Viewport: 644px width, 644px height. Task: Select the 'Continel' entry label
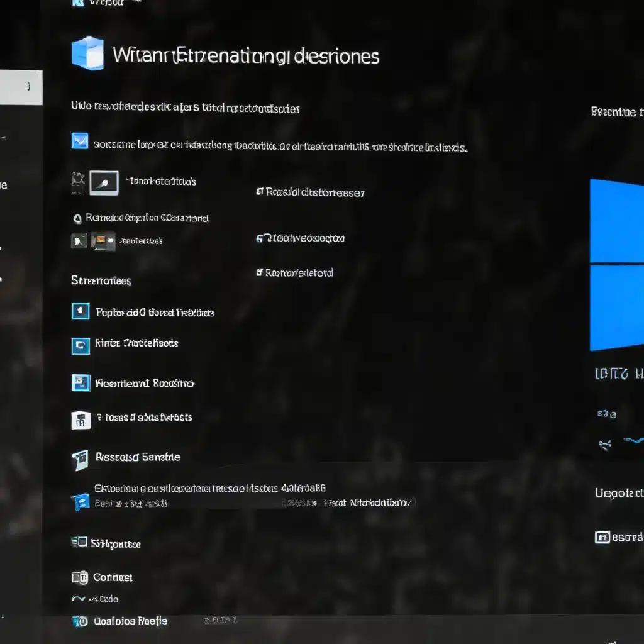(113, 577)
